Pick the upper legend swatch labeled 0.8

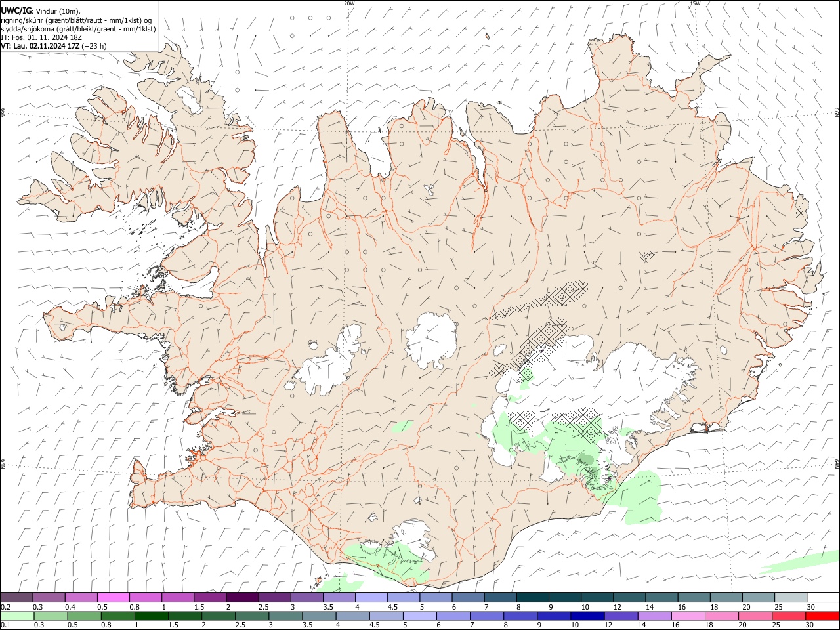146,597
